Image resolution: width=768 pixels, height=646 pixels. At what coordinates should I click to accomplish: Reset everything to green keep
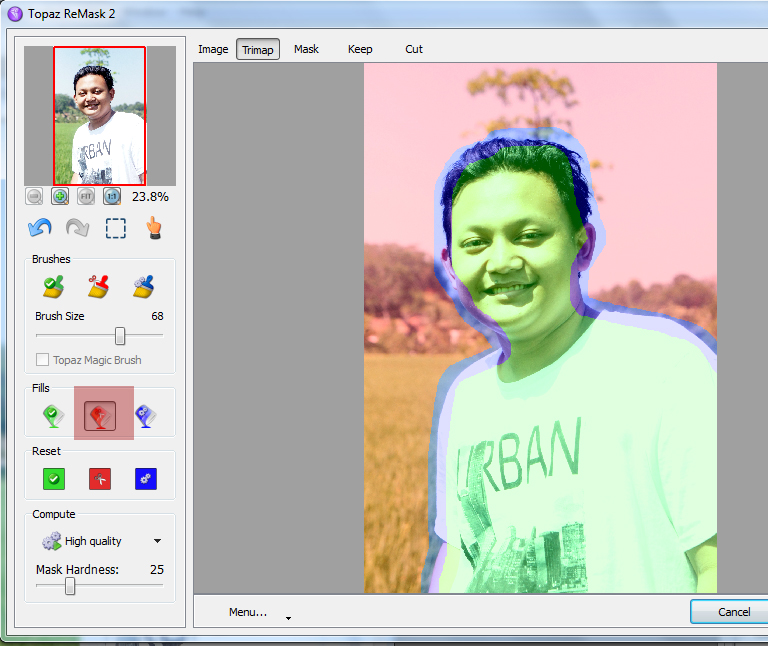click(54, 479)
